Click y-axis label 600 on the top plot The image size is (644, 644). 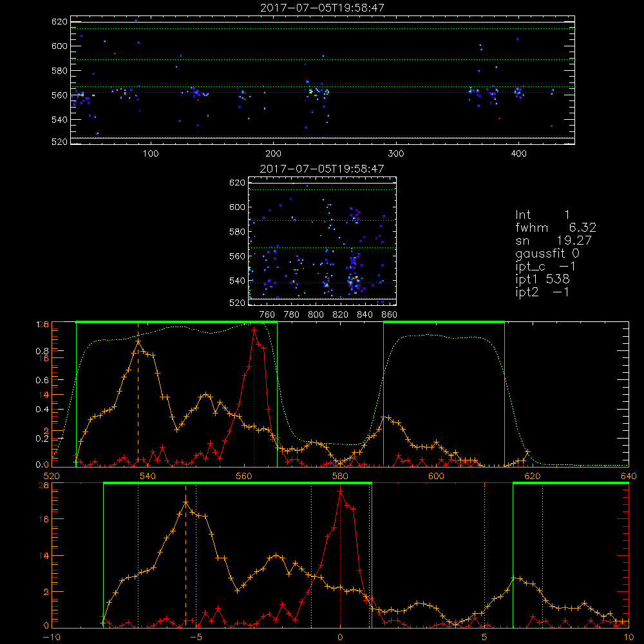(59, 46)
